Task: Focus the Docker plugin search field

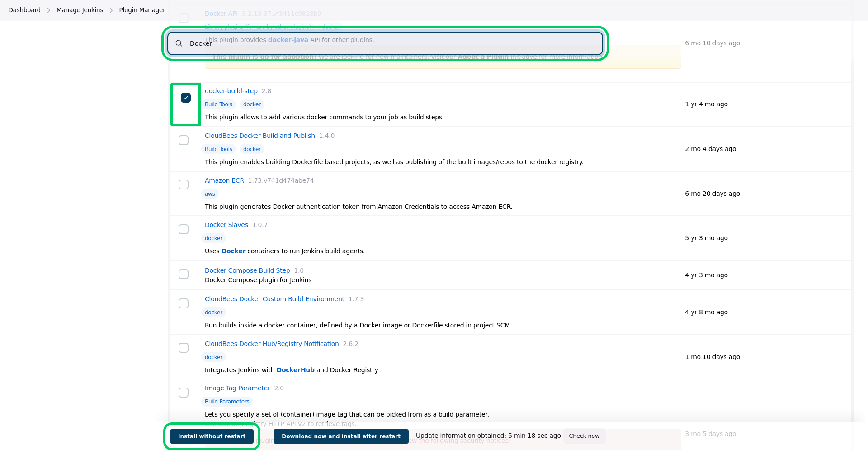Action: coord(385,43)
